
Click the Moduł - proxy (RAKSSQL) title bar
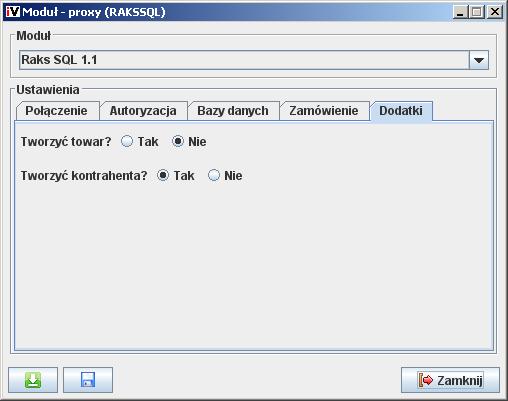pyautogui.click(x=233, y=12)
